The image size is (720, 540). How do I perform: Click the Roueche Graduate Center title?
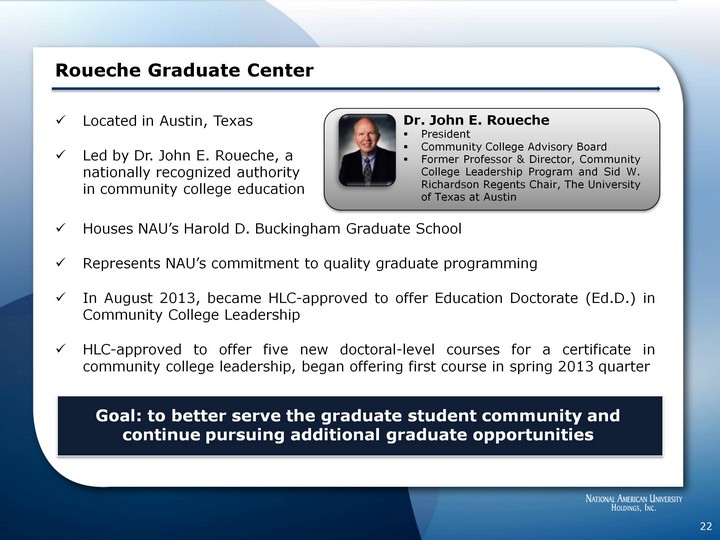184,71
